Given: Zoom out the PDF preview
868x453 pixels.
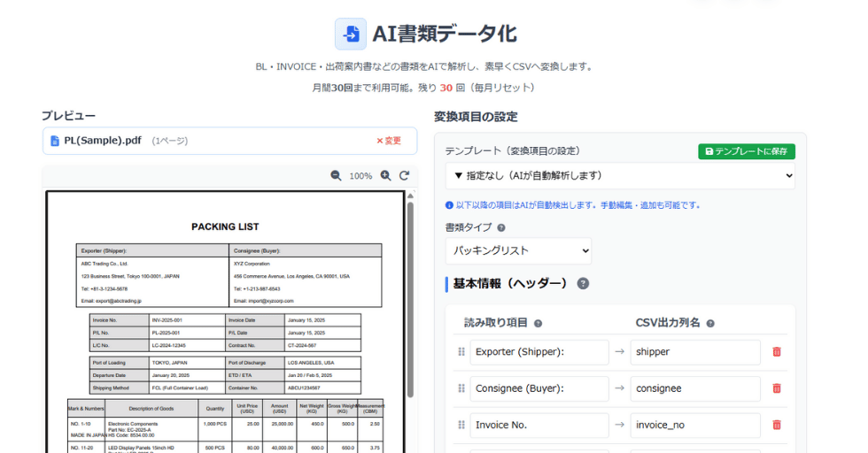Looking at the screenshot, I should point(336,175).
